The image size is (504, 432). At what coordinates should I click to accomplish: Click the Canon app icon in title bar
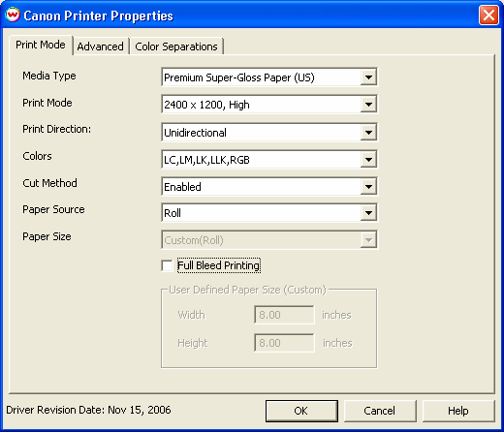[x=13, y=15]
